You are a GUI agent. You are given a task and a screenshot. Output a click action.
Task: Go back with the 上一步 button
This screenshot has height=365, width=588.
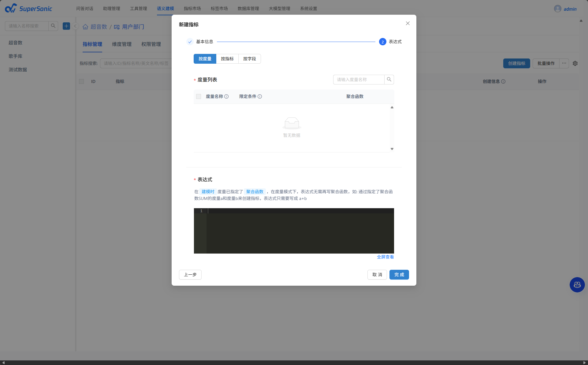pos(190,275)
